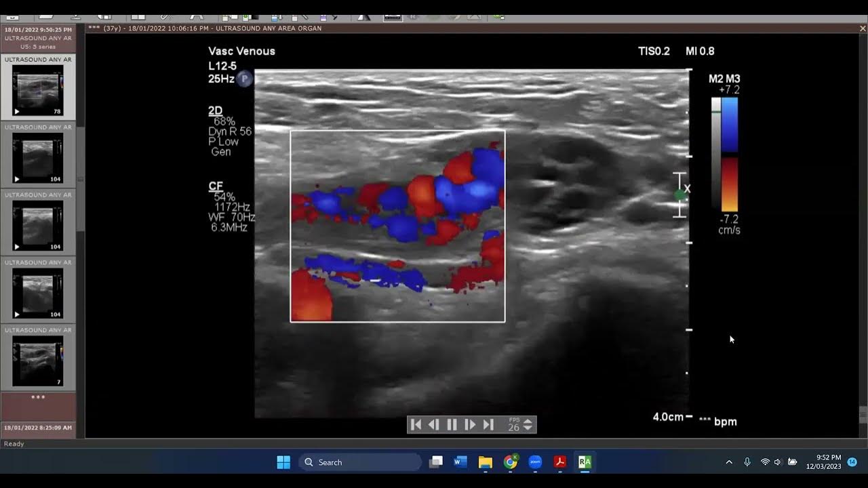Pause the cine loop playback
This screenshot has height=488, width=868.
coord(452,425)
